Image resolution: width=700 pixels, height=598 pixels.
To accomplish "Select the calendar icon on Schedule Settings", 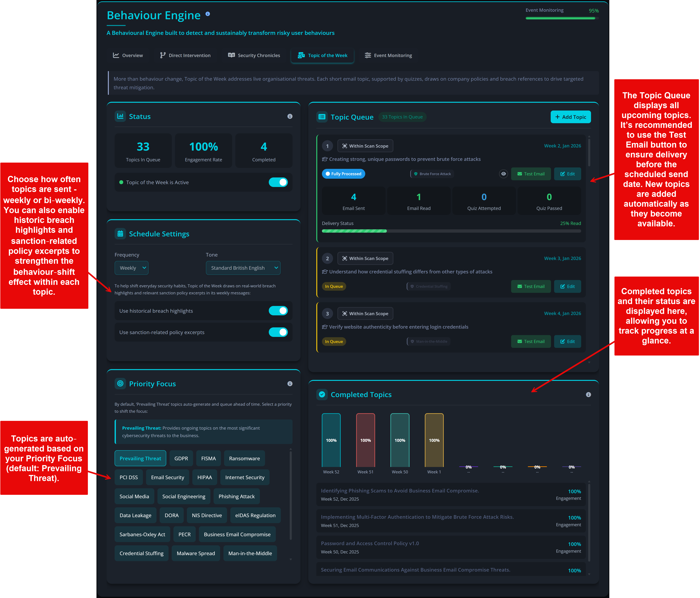I will tap(120, 233).
